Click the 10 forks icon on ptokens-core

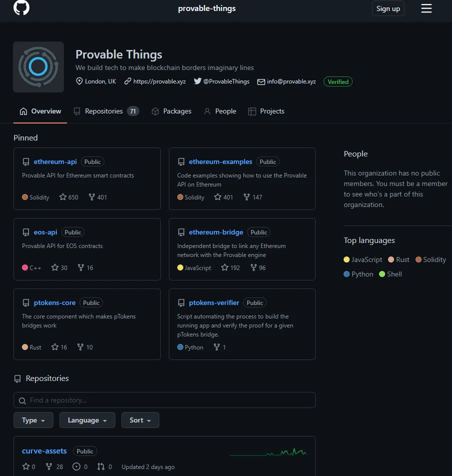[80, 347]
